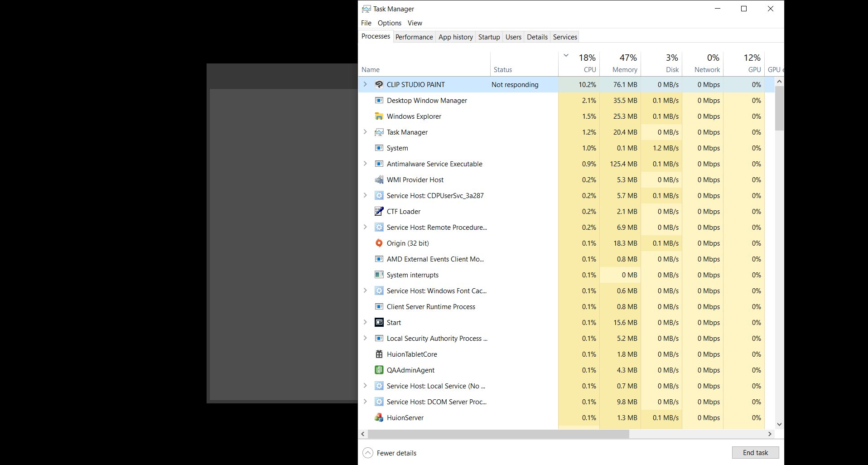Click the scroll right arrow
The height and width of the screenshot is (465, 868).
tap(770, 434)
